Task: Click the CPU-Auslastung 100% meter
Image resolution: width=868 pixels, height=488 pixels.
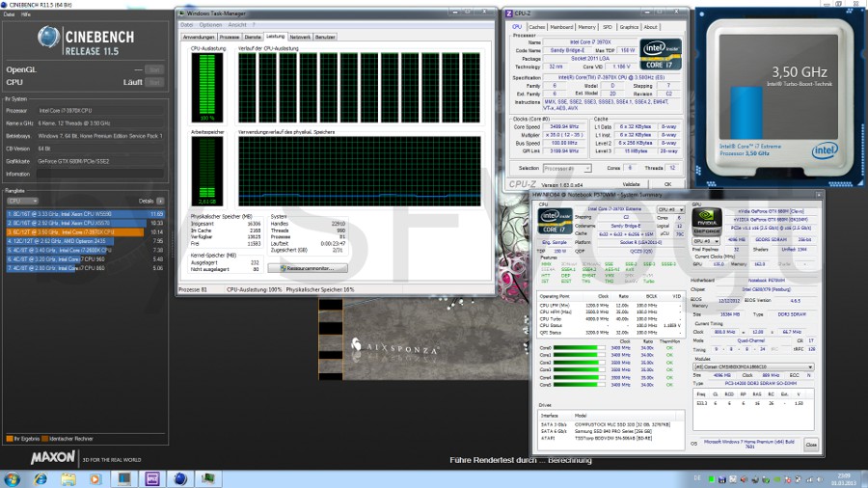Action: coord(207,88)
